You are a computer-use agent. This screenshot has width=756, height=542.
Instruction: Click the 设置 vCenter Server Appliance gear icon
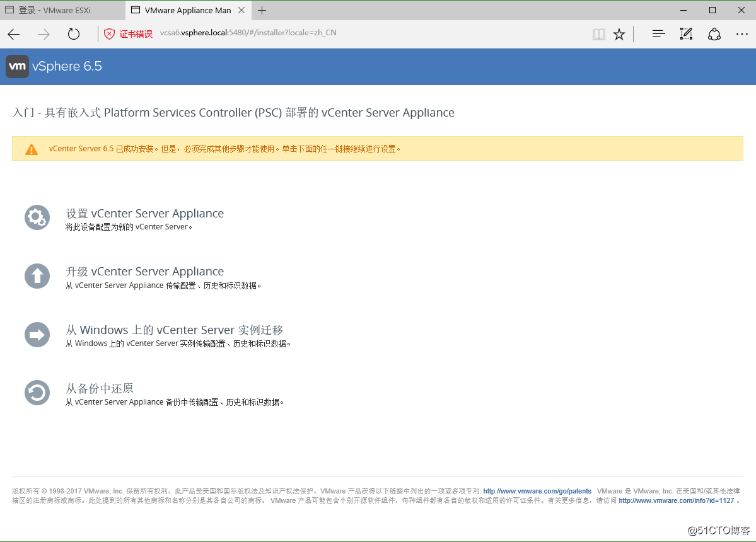tap(37, 218)
